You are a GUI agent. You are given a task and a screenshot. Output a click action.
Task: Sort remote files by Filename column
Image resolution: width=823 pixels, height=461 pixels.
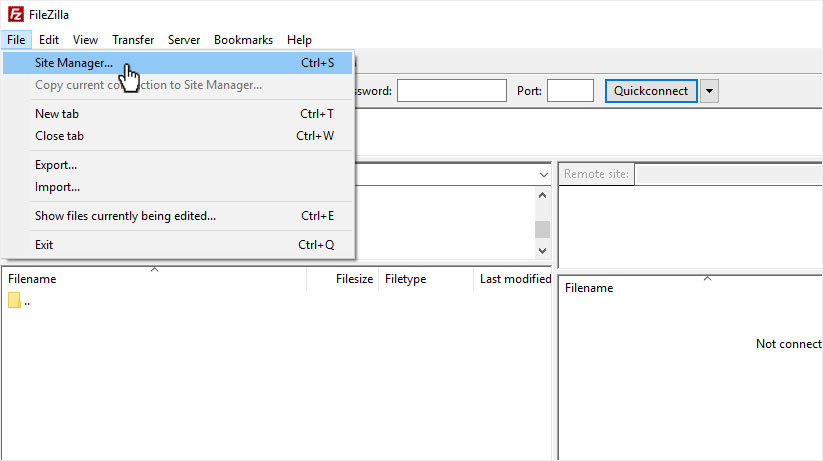click(x=691, y=288)
